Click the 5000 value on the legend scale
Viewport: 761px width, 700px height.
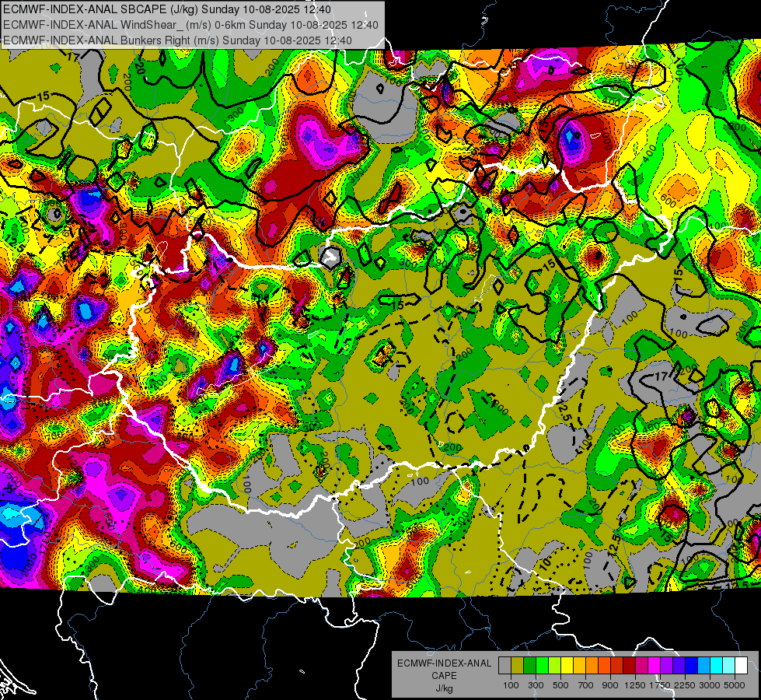735,685
